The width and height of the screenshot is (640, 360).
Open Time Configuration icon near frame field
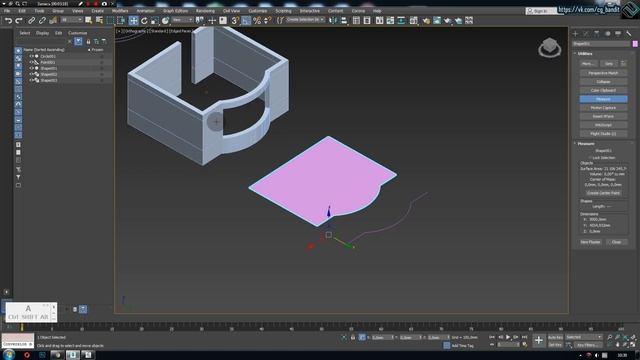point(524,345)
